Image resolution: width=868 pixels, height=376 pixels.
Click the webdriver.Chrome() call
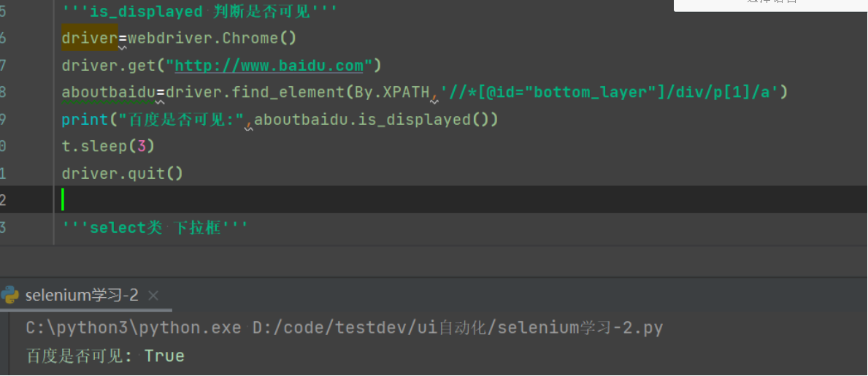(213, 38)
